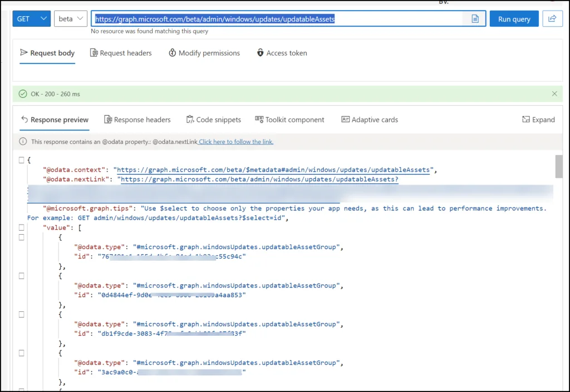The width and height of the screenshot is (570, 392).
Task: Open the Toolkit component tab
Action: 289,120
